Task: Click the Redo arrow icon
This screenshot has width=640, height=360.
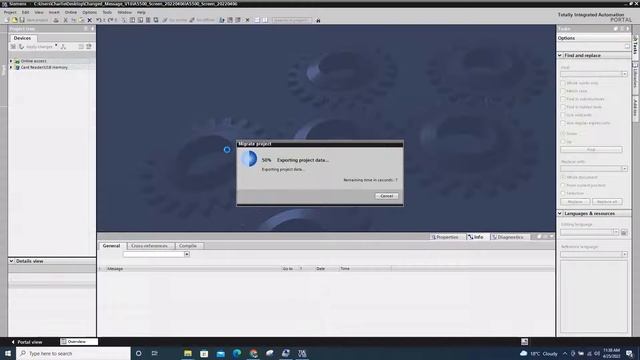Action: (x=110, y=20)
